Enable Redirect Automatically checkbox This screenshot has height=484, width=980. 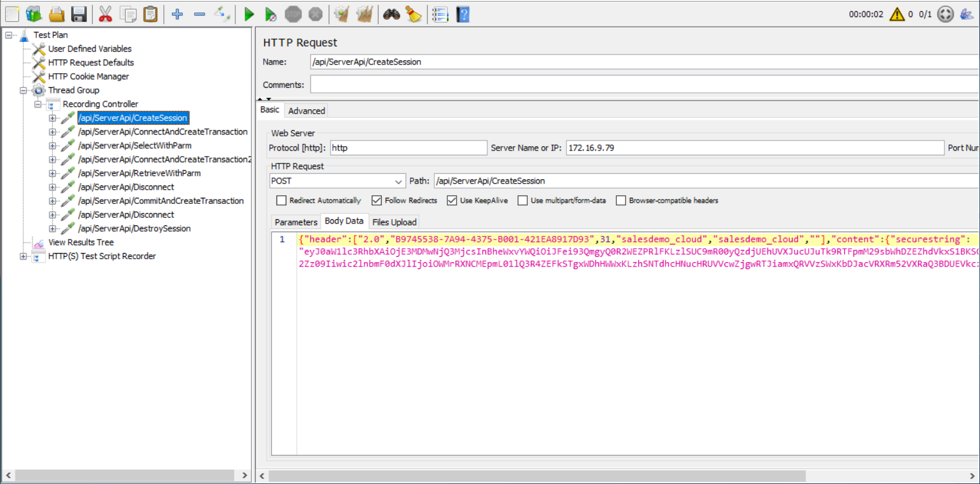pyautogui.click(x=281, y=201)
